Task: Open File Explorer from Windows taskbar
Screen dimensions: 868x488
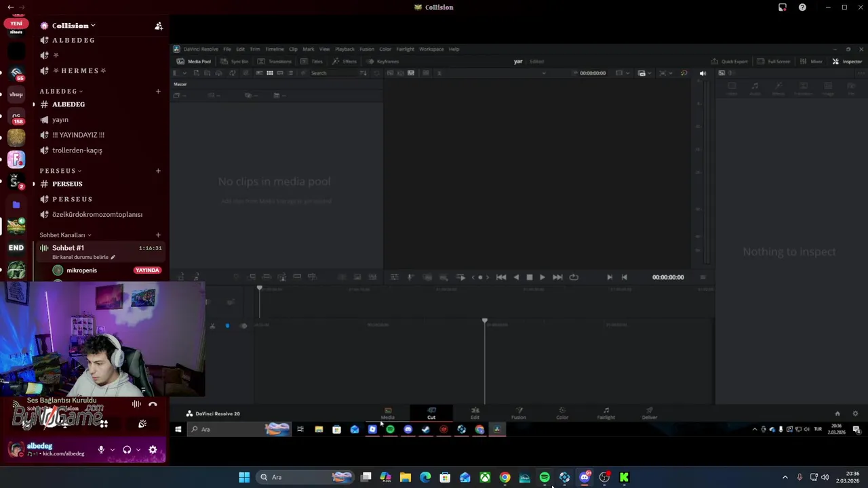Action: pos(406,477)
